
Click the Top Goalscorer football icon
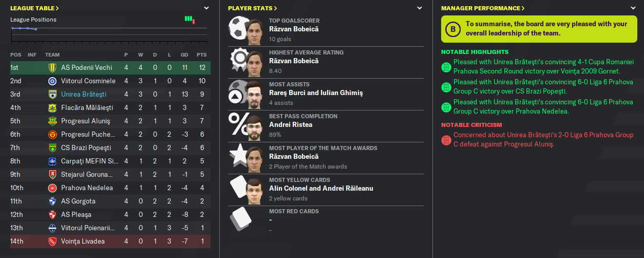237,30
